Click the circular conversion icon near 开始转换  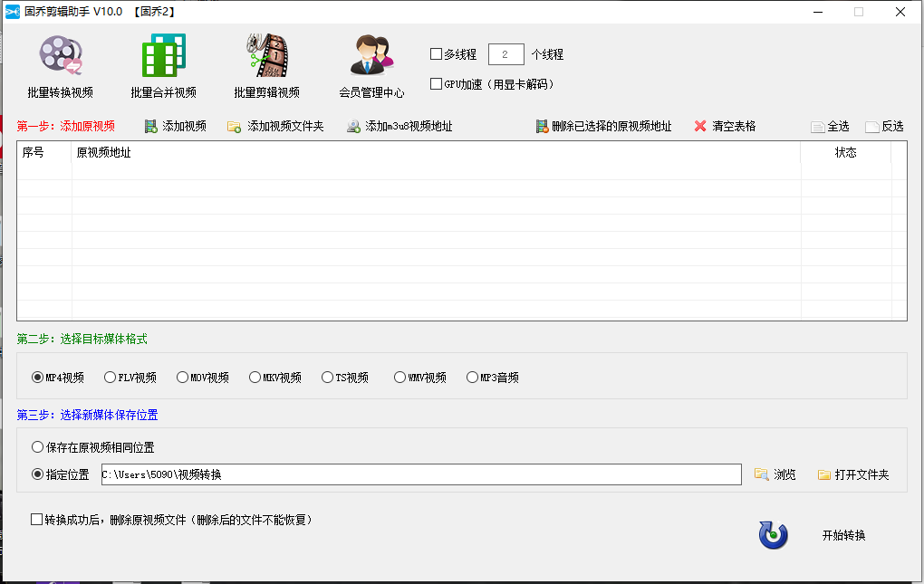pos(772,535)
